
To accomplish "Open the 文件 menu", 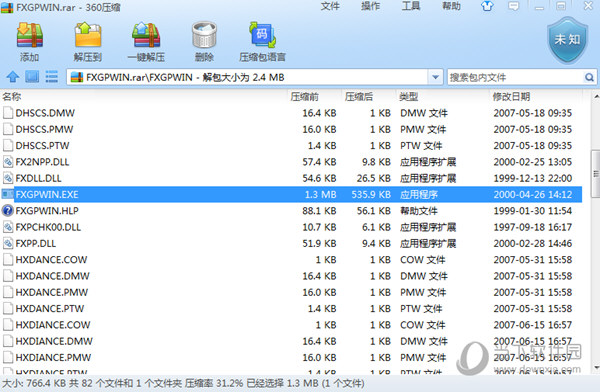I will (330, 6).
